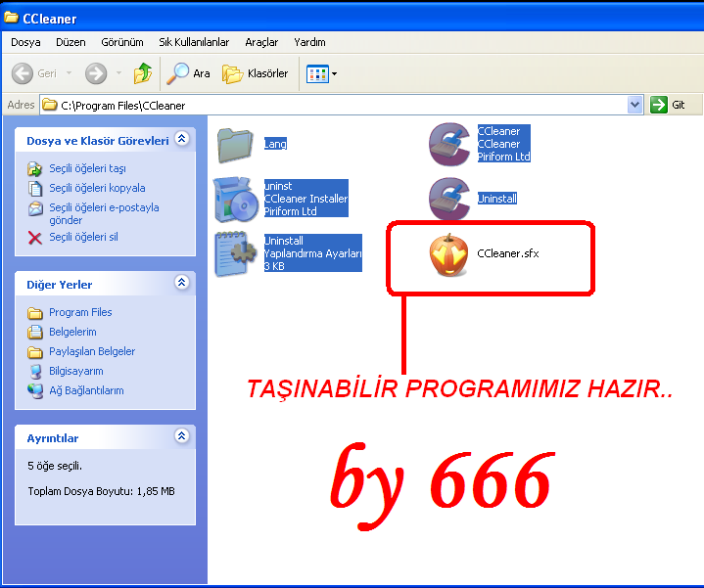Collapse the Ayrıntılar panel
The height and width of the screenshot is (588, 704).
pos(182,436)
